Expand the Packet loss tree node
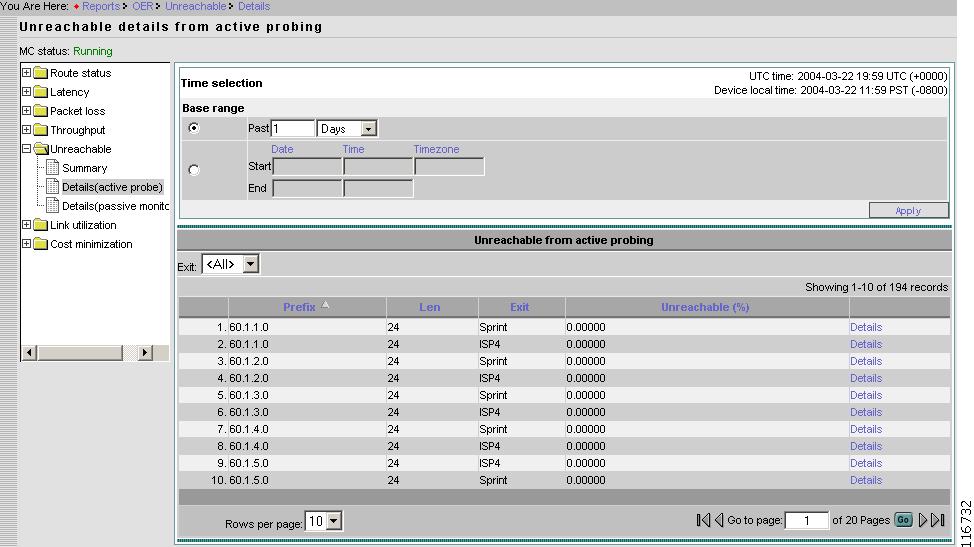The height and width of the screenshot is (547, 974). click(27, 111)
